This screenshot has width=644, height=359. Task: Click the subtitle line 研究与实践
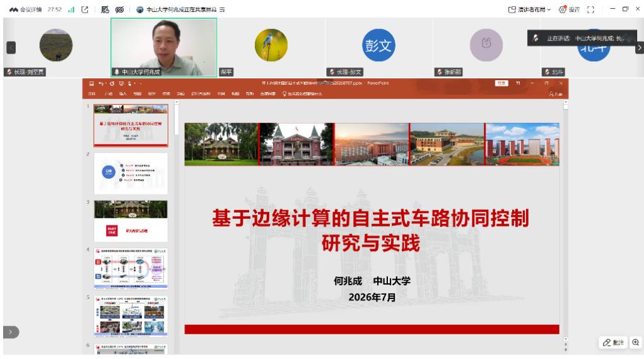(371, 243)
